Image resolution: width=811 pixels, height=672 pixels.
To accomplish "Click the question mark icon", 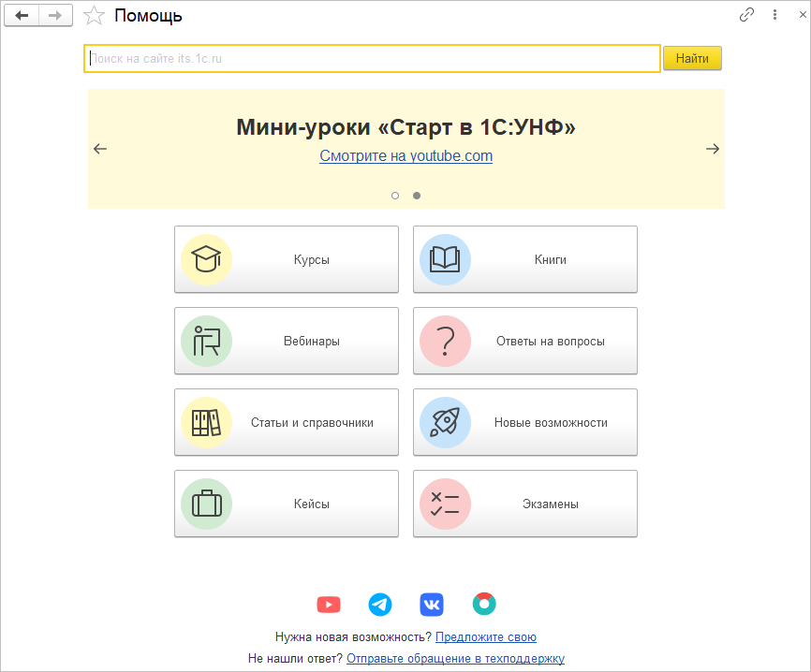I will [x=445, y=342].
